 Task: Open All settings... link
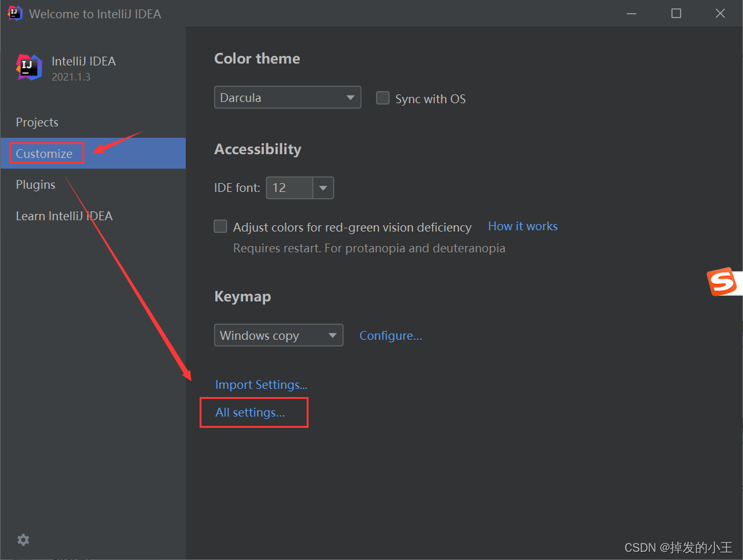250,412
